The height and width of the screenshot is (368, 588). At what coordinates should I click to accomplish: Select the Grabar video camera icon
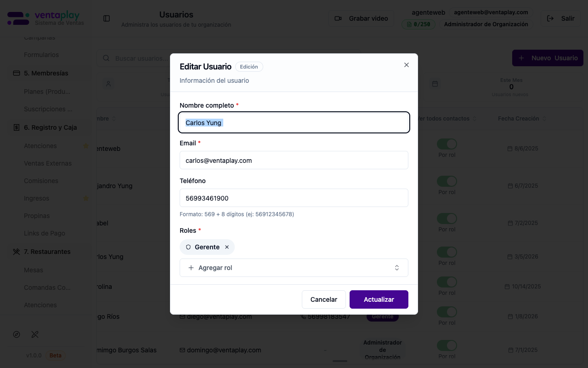[x=338, y=18]
